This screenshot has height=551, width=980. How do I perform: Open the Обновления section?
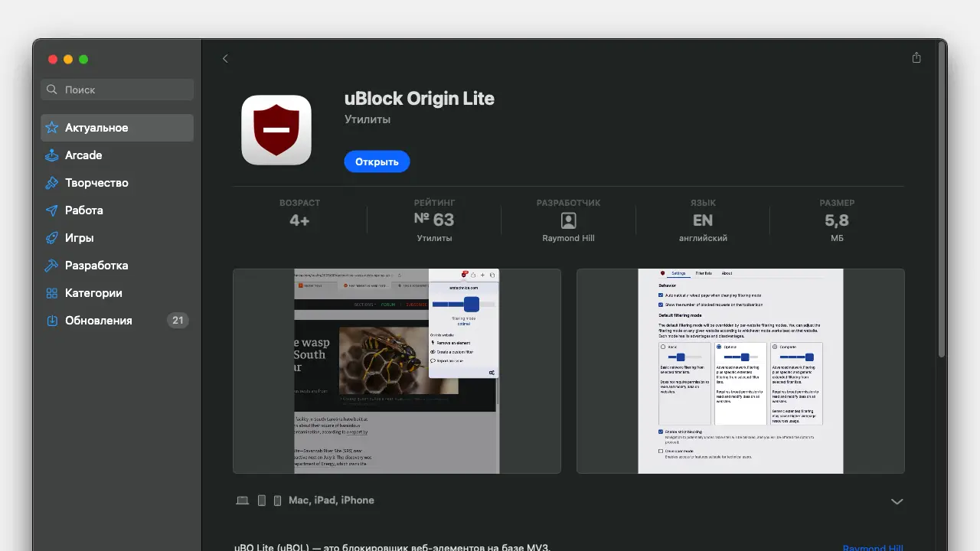[117, 321]
